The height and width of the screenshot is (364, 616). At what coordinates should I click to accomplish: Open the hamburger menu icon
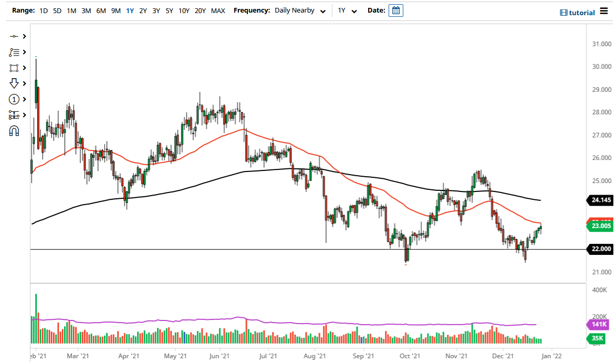604,11
